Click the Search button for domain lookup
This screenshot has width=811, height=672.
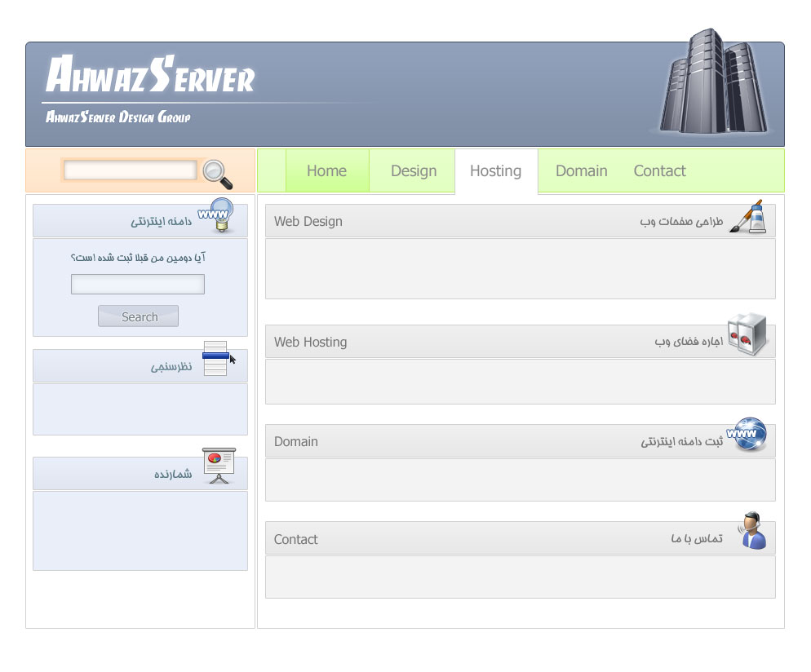click(138, 316)
